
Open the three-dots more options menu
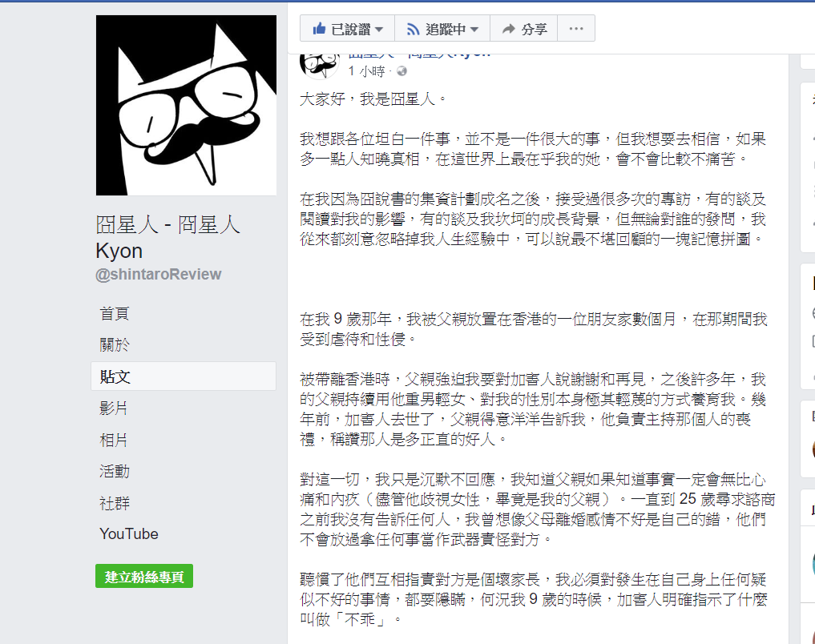click(576, 29)
